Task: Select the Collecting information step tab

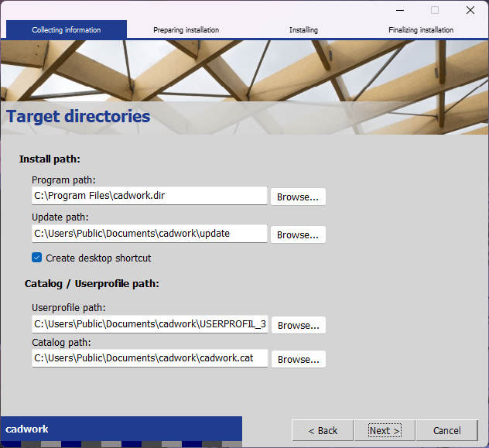Action: click(x=67, y=30)
